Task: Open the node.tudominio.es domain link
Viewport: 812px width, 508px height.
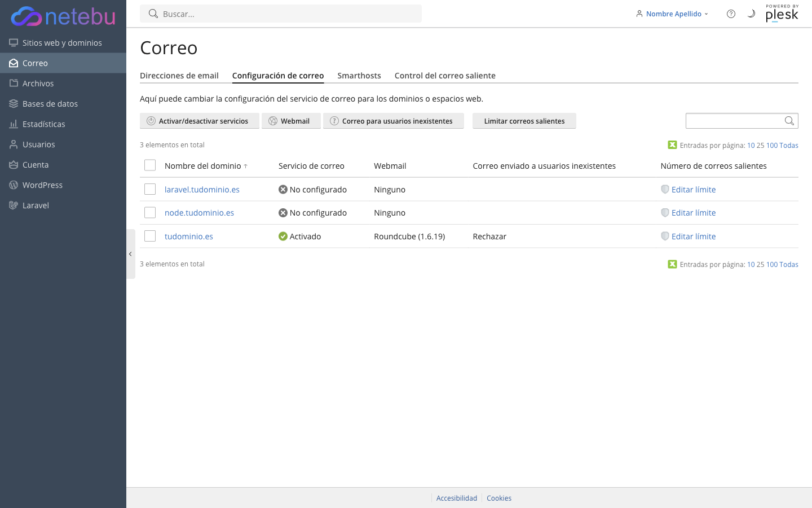Action: (199, 213)
